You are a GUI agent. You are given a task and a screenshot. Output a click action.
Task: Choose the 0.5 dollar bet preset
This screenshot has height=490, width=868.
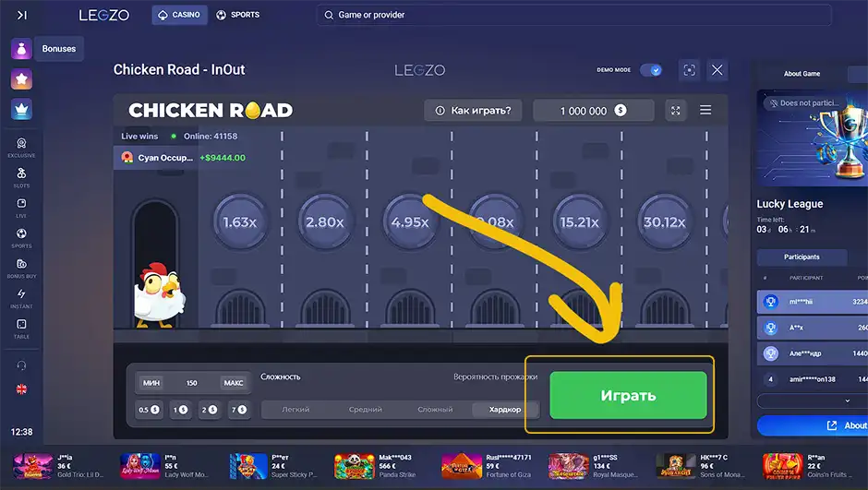pos(149,410)
